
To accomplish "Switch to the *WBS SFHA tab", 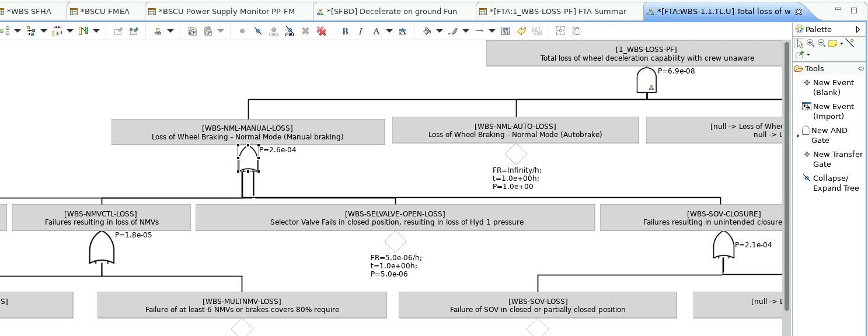I will (29, 11).
